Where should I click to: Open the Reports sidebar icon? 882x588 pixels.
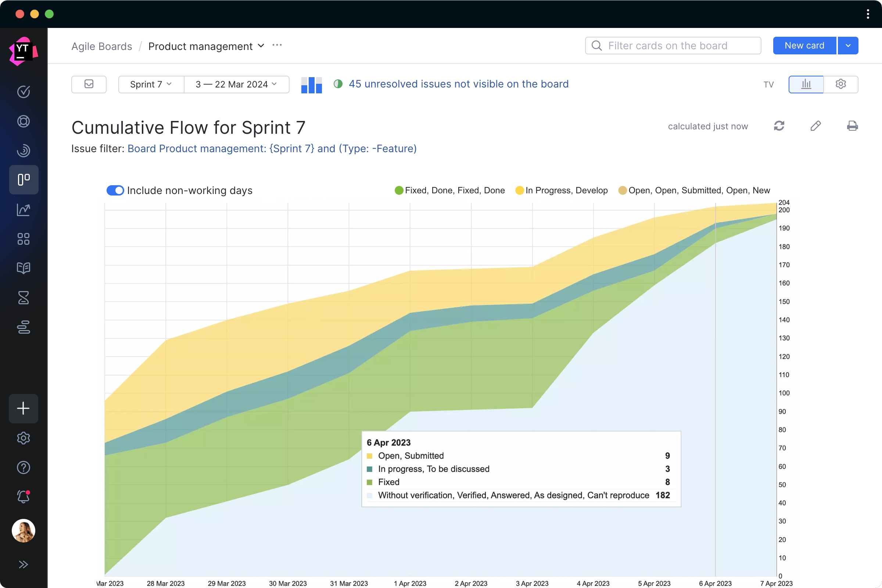24,210
